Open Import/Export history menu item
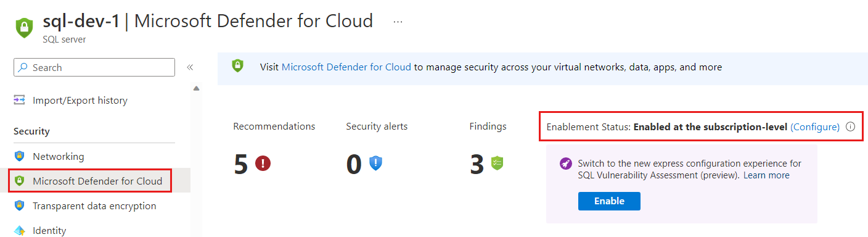Viewport: 868px width, 237px height. (x=80, y=100)
